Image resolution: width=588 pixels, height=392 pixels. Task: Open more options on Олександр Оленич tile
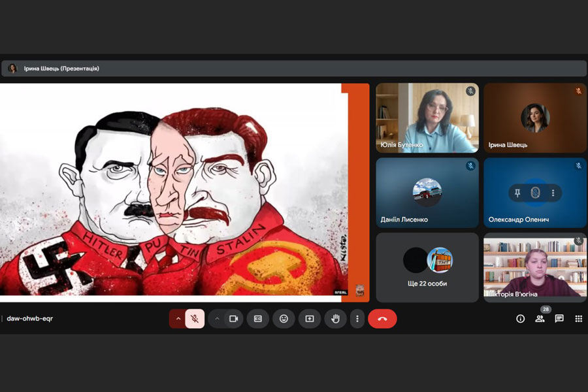pos(553,193)
